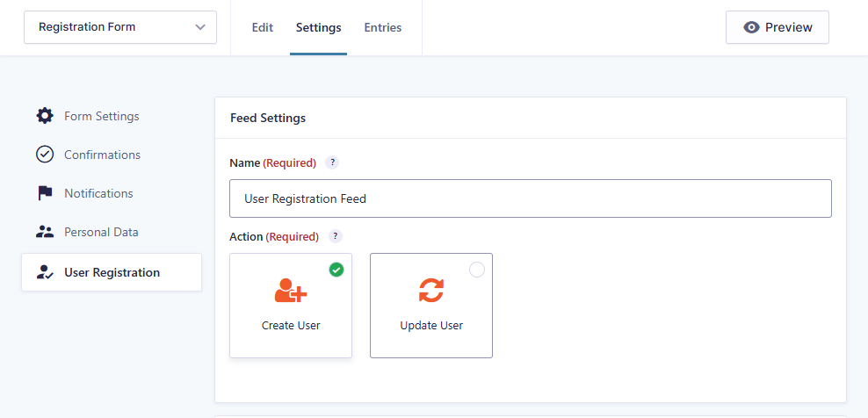Click the Notifications flag icon
The height and width of the screenshot is (418, 868).
pyautogui.click(x=44, y=193)
